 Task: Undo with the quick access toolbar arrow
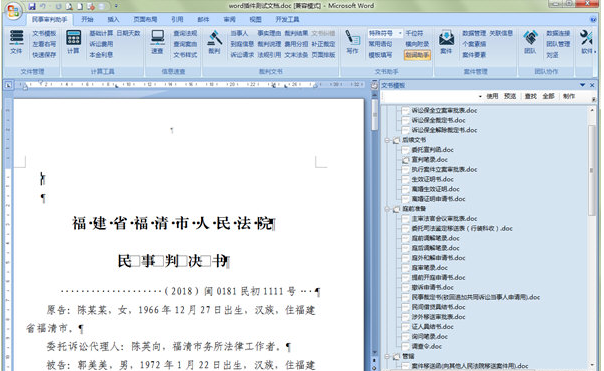(x=43, y=6)
